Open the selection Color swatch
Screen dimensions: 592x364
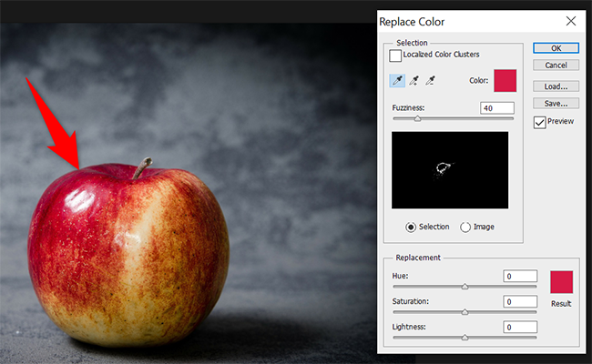pos(505,80)
